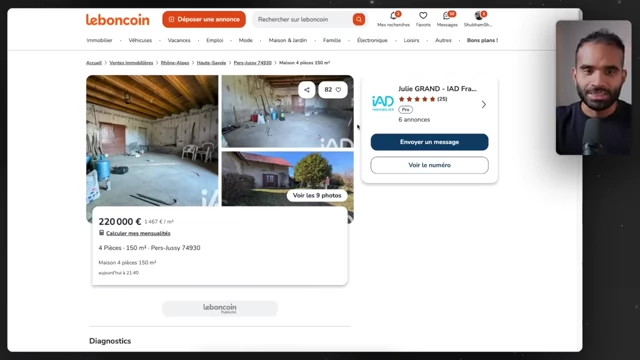Screen dimensions: 640x360
Task: Click the share icon on photo
Action: tap(307, 90)
